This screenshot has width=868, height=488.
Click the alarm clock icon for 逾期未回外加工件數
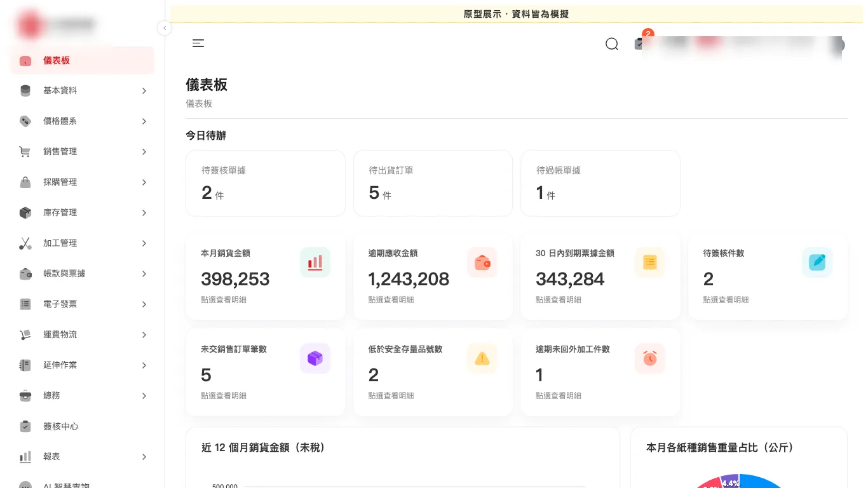pyautogui.click(x=649, y=358)
